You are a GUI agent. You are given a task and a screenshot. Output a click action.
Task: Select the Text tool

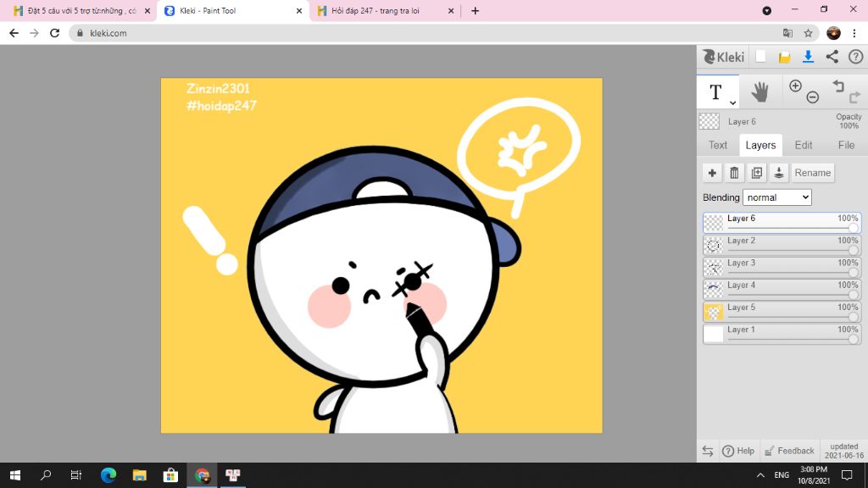(x=715, y=91)
